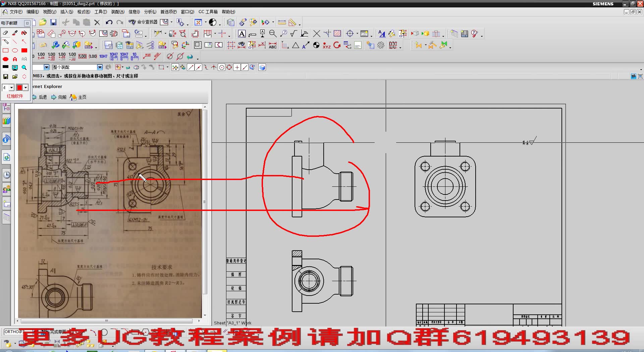Select the magnifier zoom icon in the annotation palette
644x352 pixels.
click(x=24, y=68)
